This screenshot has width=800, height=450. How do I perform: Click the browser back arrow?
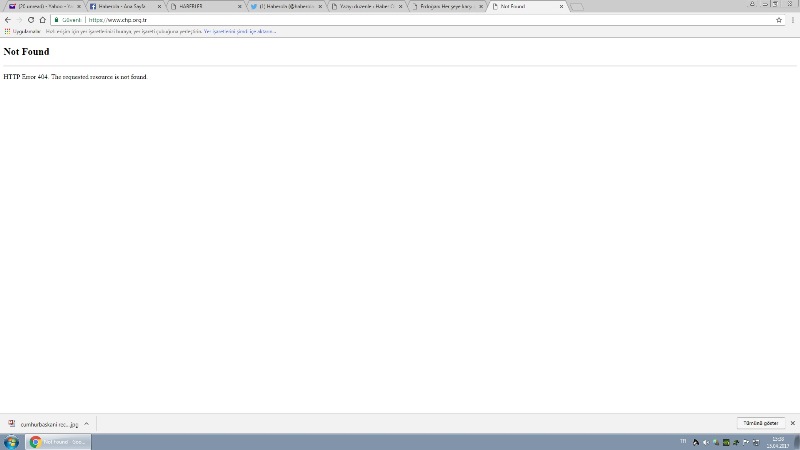click(7, 20)
